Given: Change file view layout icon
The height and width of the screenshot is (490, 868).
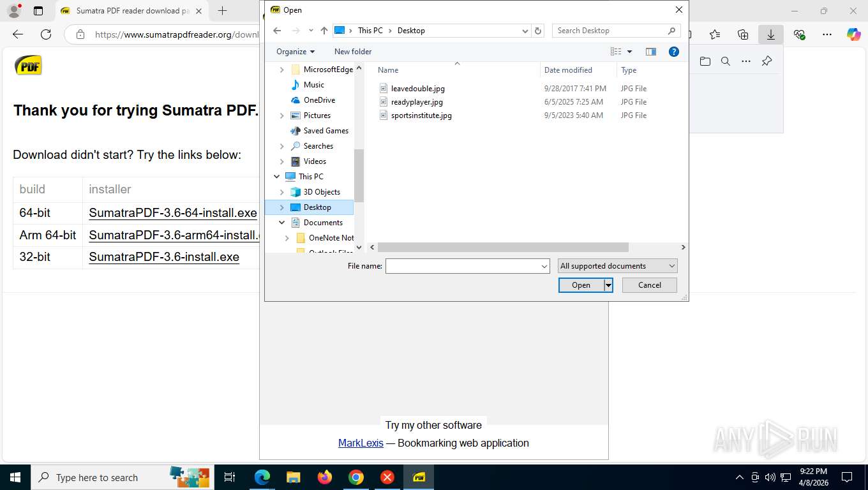Looking at the screenshot, I should [616, 52].
